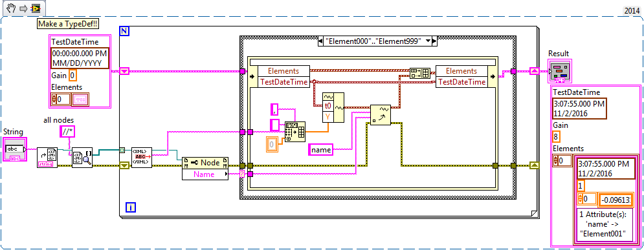Select the Get Node Text Content XML function
The width and height of the screenshot is (644, 250).
tap(142, 158)
